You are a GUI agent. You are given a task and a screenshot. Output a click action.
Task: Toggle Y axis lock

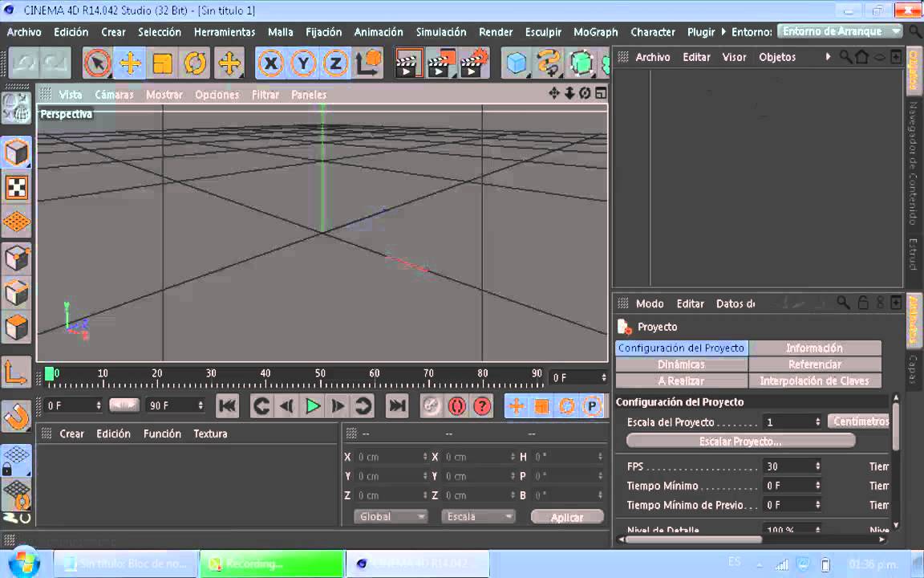303,63
